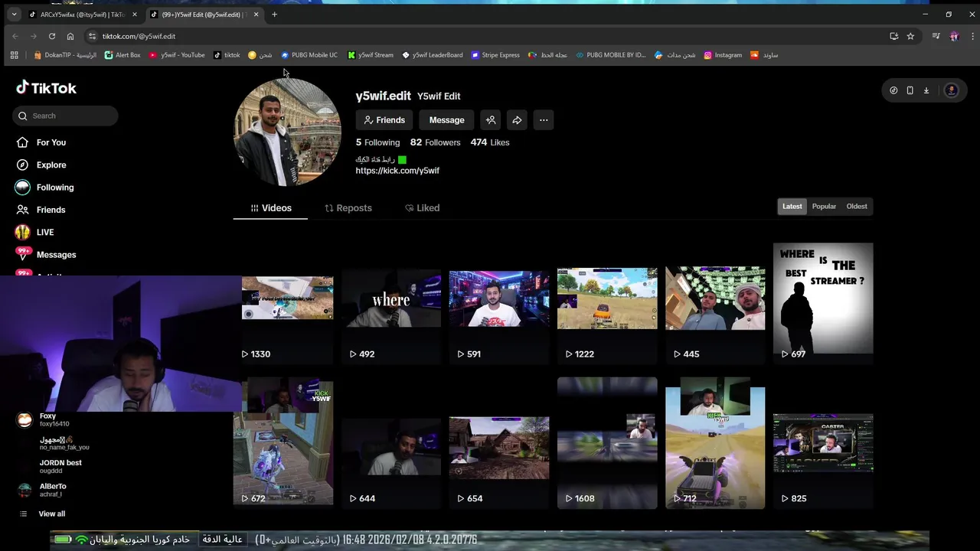
Task: Switch to the ARCxY5wifaa browser tab
Action: [83, 15]
